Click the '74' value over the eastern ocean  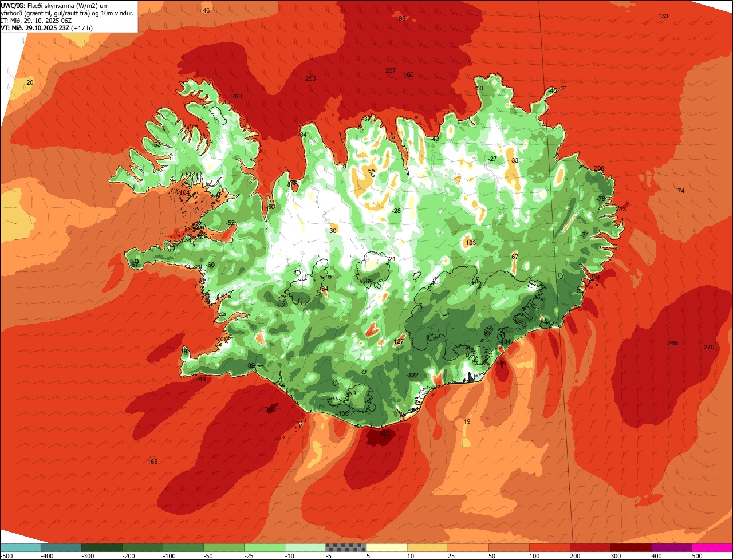tap(681, 191)
